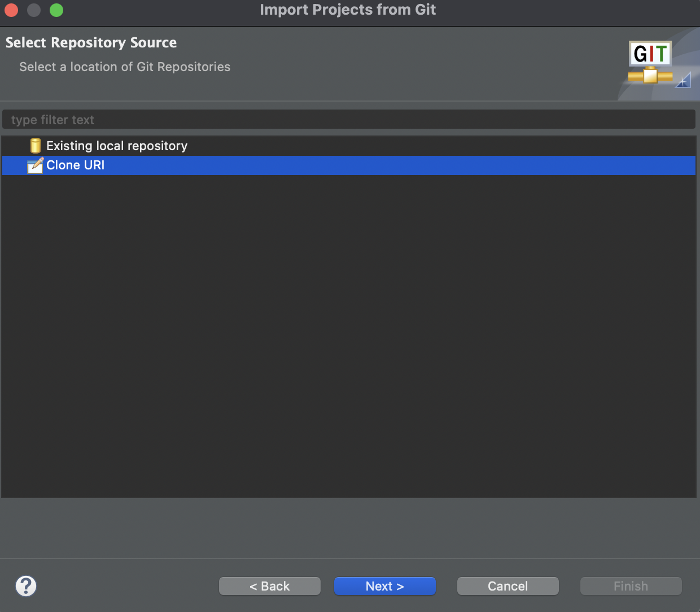Highlight Clone URI as repository source
The width and height of the screenshot is (700, 612).
click(x=75, y=165)
